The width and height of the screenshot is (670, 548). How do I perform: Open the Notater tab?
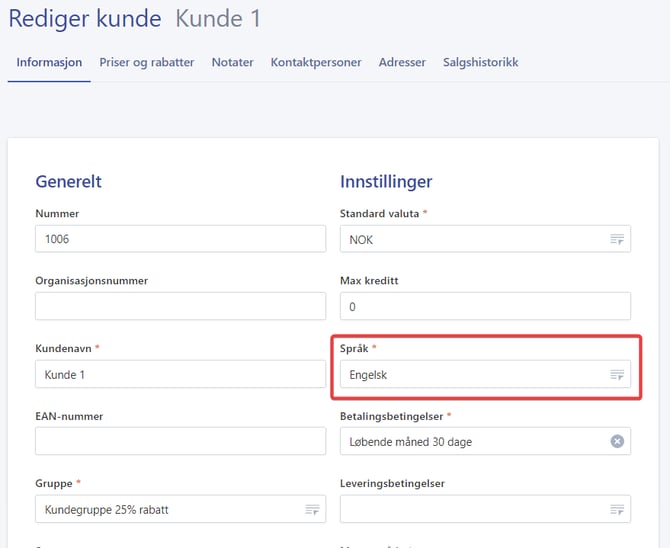[232, 62]
